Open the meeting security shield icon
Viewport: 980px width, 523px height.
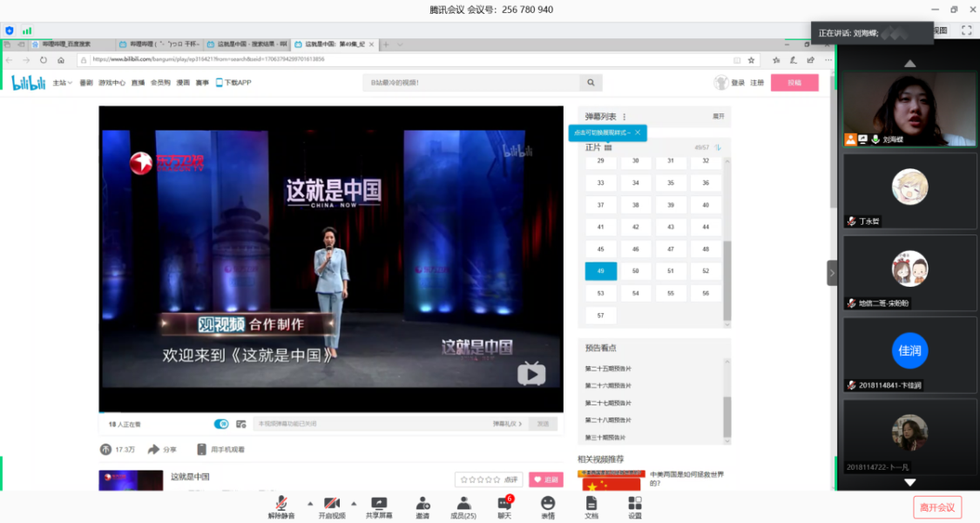(x=10, y=30)
